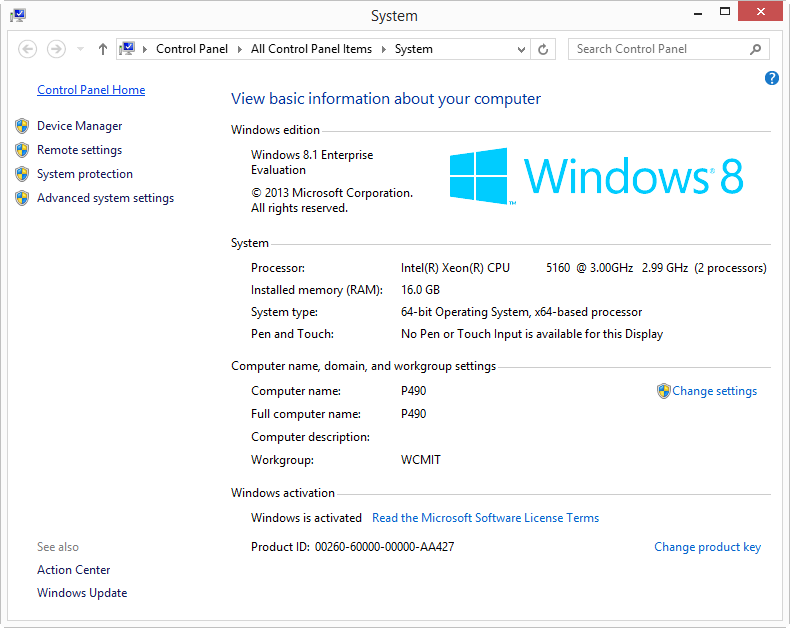
Task: Expand the chevron after Control Panel breadcrumb
Action: [x=240, y=49]
